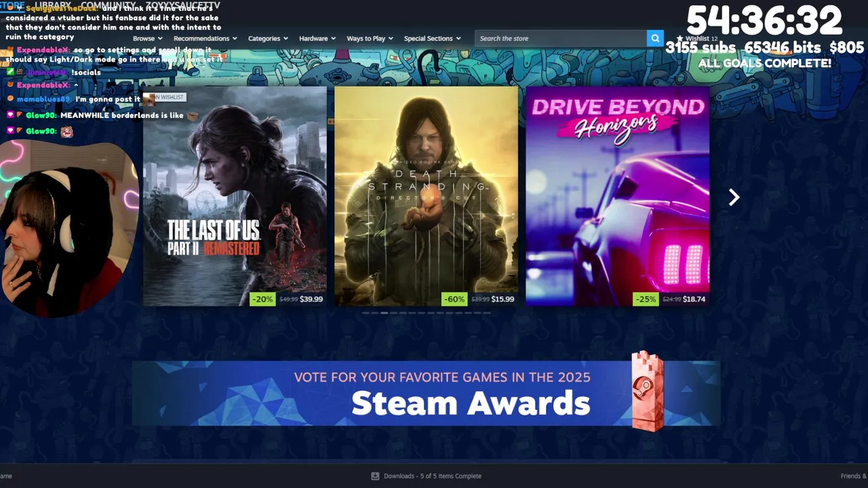Click the Steam Awards voting banner

426,393
